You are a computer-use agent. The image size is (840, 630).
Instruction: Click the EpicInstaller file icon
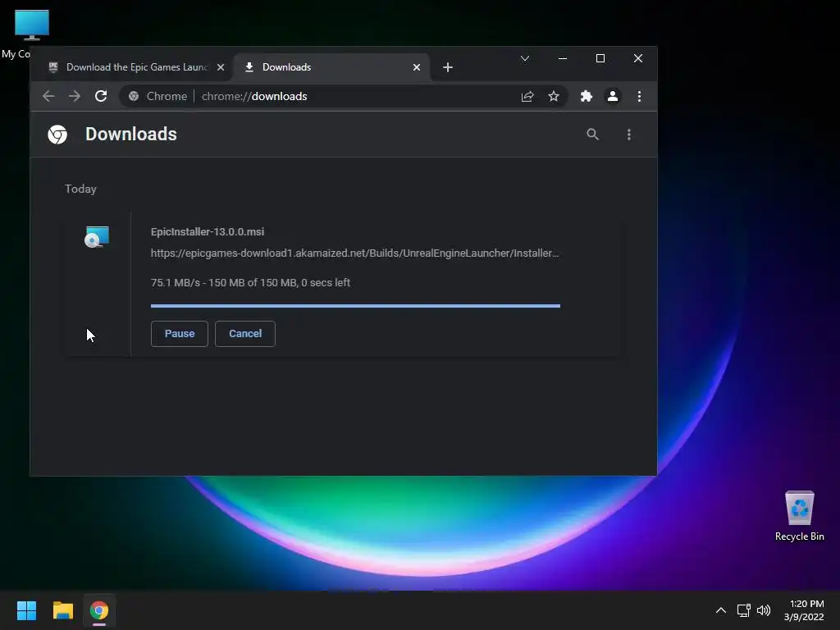97,237
